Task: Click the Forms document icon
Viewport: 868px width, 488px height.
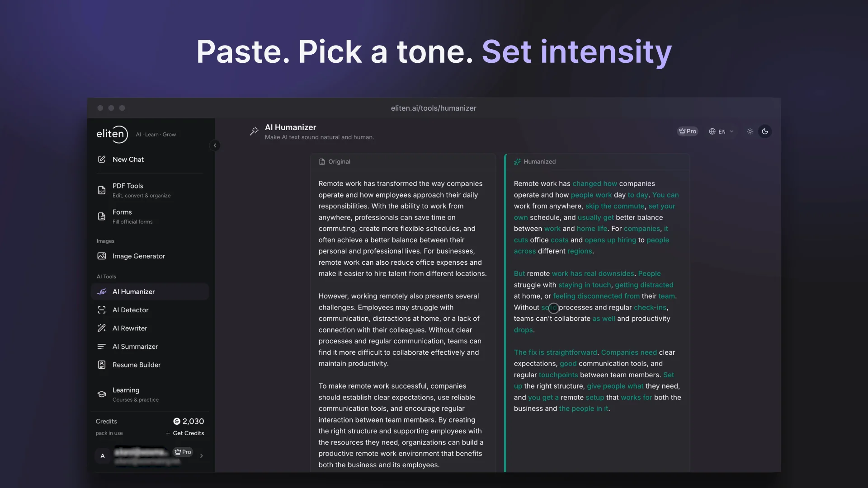Action: [x=102, y=216]
